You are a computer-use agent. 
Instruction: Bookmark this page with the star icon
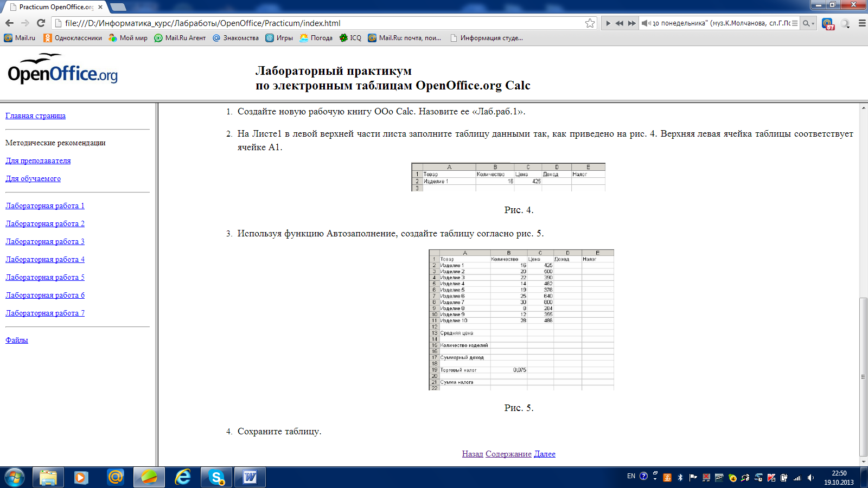pos(590,23)
